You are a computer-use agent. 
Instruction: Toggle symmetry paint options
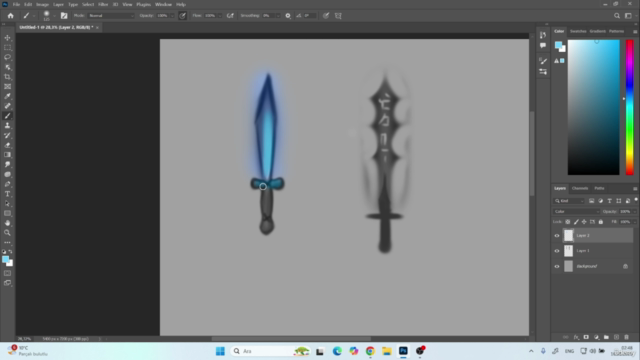[338, 16]
